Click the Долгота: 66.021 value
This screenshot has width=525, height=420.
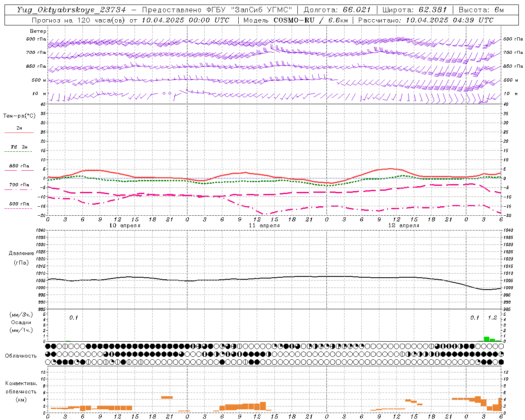(337, 10)
